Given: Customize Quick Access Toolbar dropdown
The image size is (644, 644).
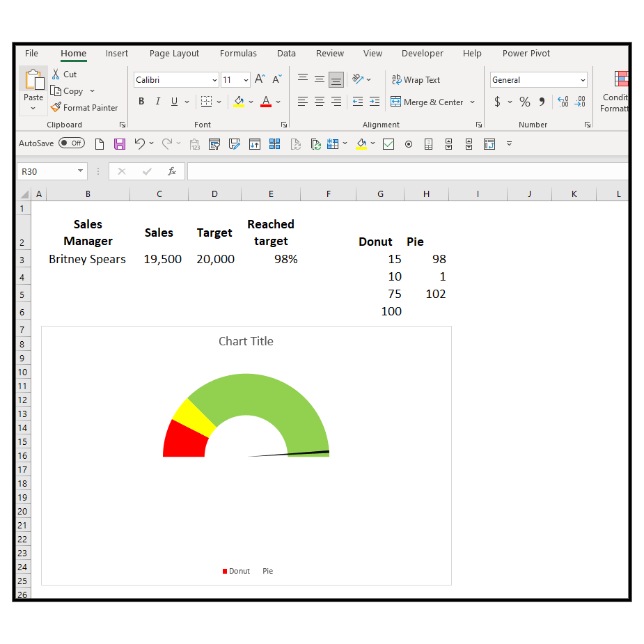Looking at the screenshot, I should click(510, 143).
